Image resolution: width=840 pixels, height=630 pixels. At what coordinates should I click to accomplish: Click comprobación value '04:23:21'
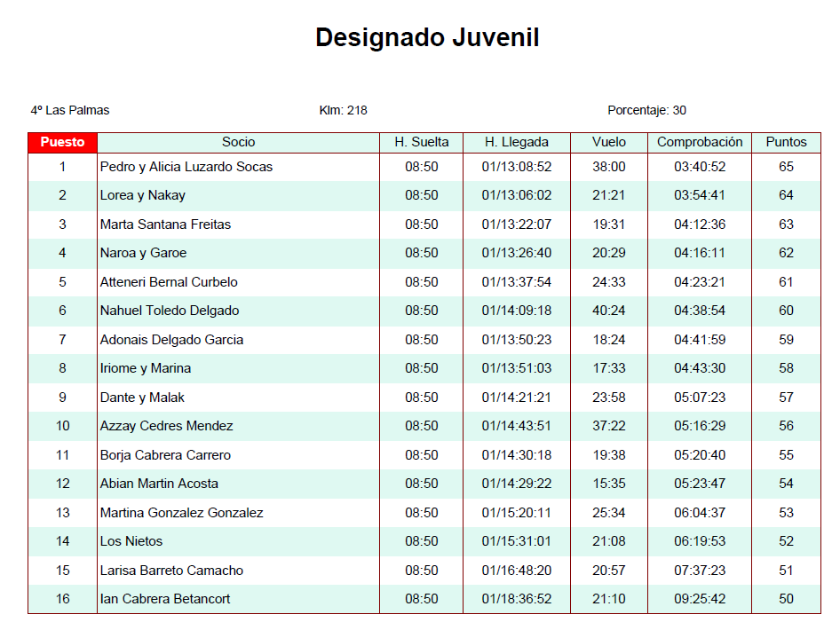700,282
